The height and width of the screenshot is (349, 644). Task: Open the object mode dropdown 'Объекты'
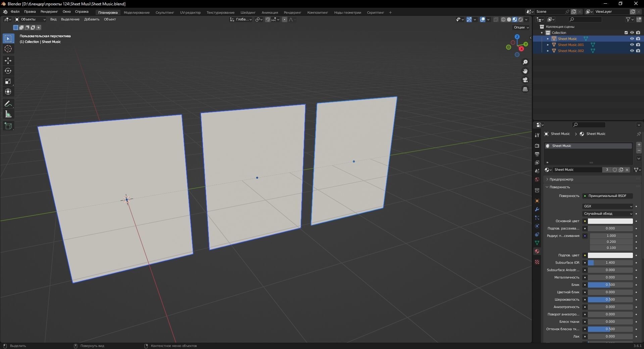point(30,19)
